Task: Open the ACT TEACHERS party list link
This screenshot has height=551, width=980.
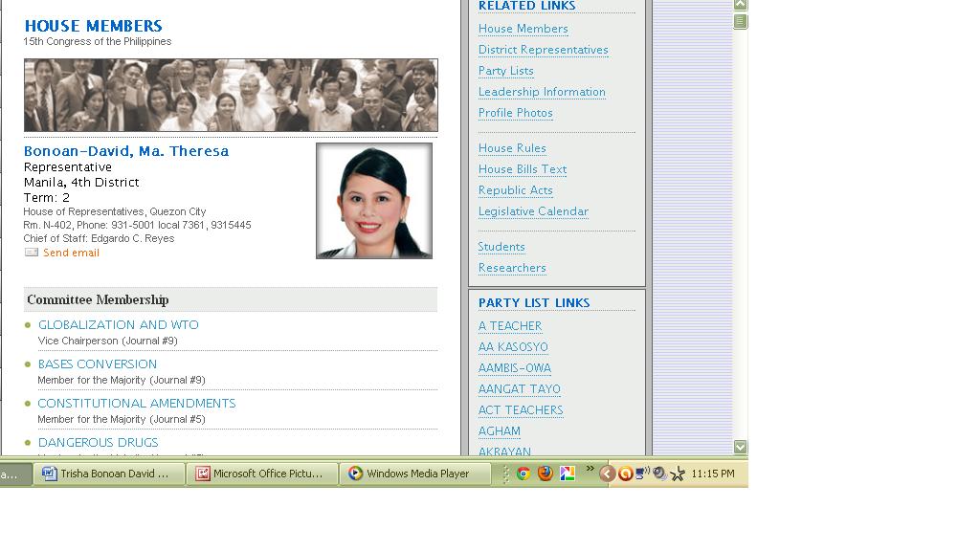Action: point(521,410)
